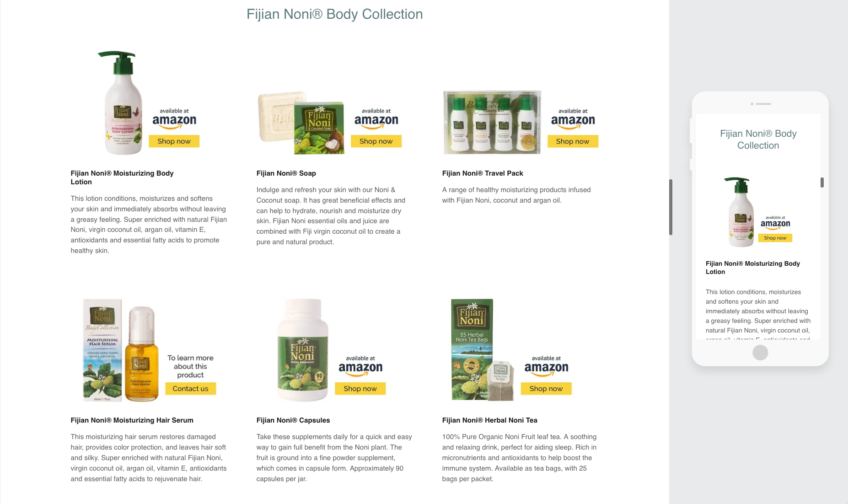Click Shop now button beside Herbal Noni Tea

coord(546,389)
